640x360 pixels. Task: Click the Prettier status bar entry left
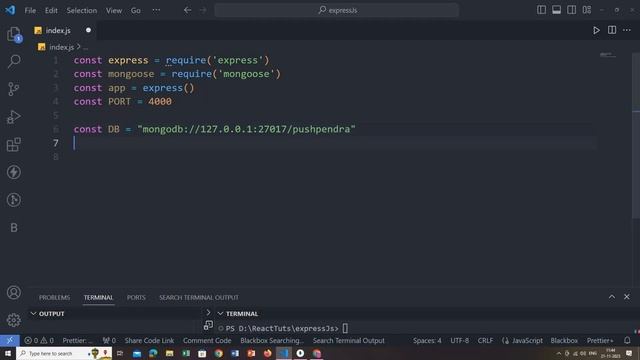[x=77, y=340]
